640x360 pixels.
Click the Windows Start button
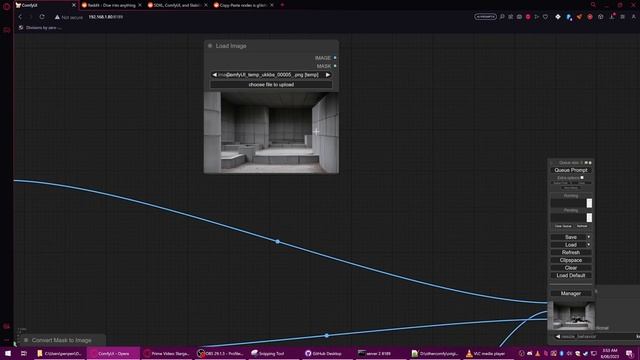7,353
